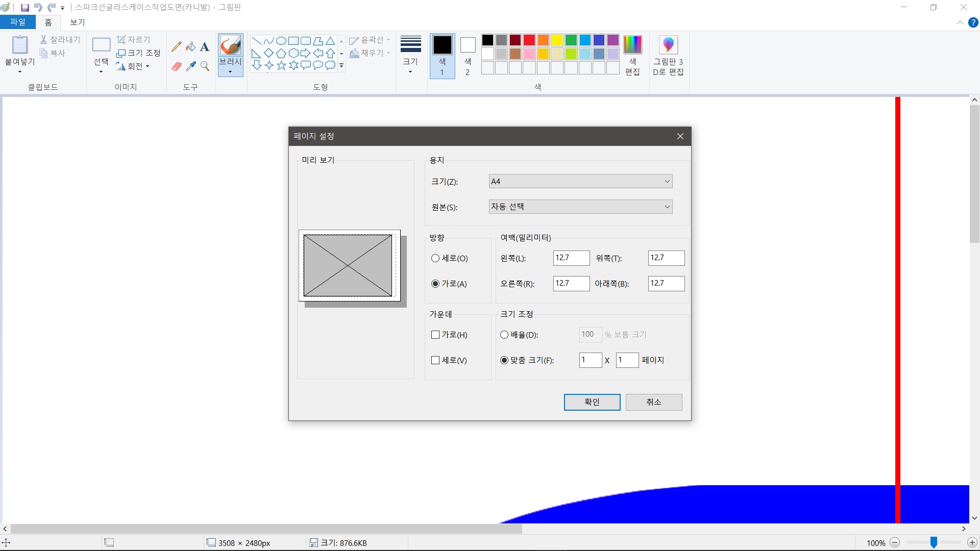
Task: Select the 배율(D) scaling radio button
Action: tap(504, 335)
